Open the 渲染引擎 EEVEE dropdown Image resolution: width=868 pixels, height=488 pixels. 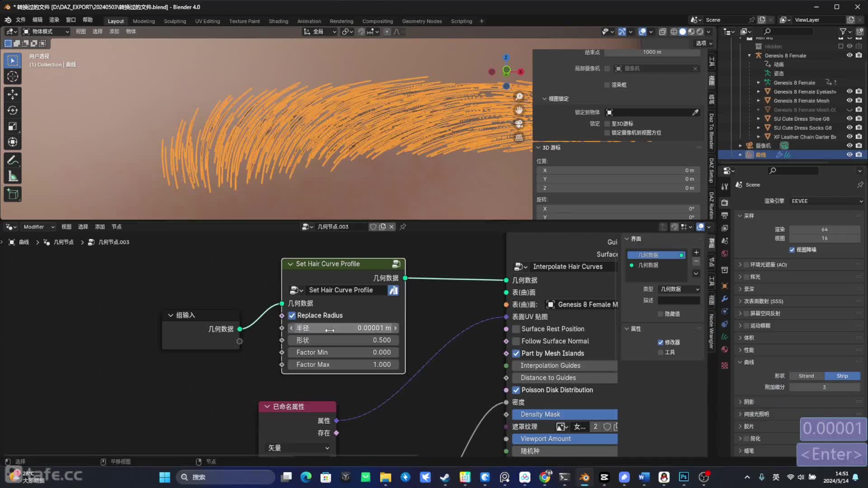pos(827,201)
